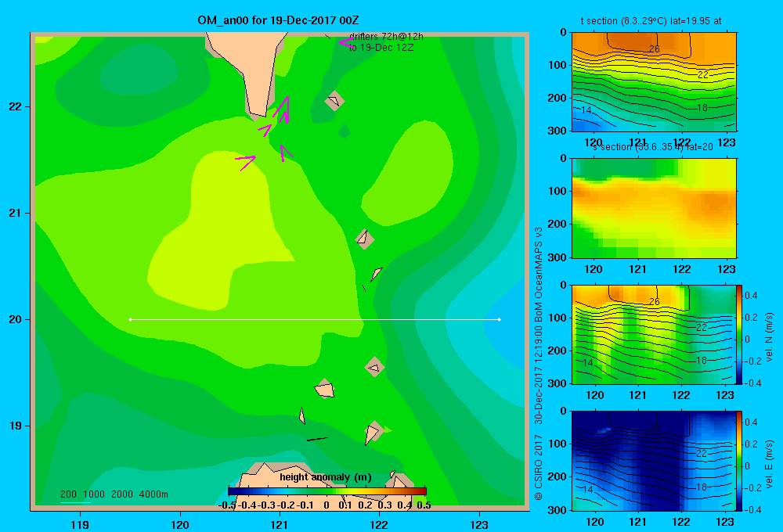Click the 14 contour label in the temperature section

[586, 110]
